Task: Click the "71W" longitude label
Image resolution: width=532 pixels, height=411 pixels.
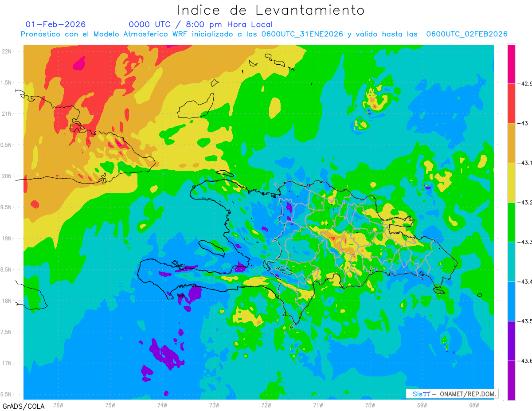Action: [x=318, y=404]
